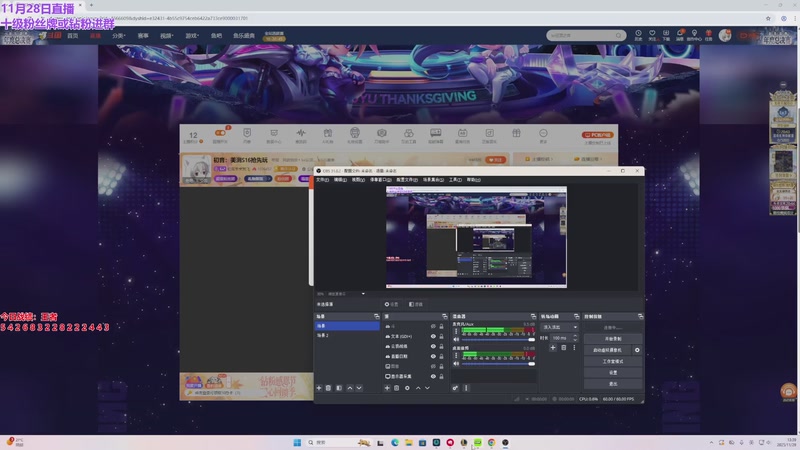Adjust 麦克风/Aux volume slider

click(x=497, y=339)
